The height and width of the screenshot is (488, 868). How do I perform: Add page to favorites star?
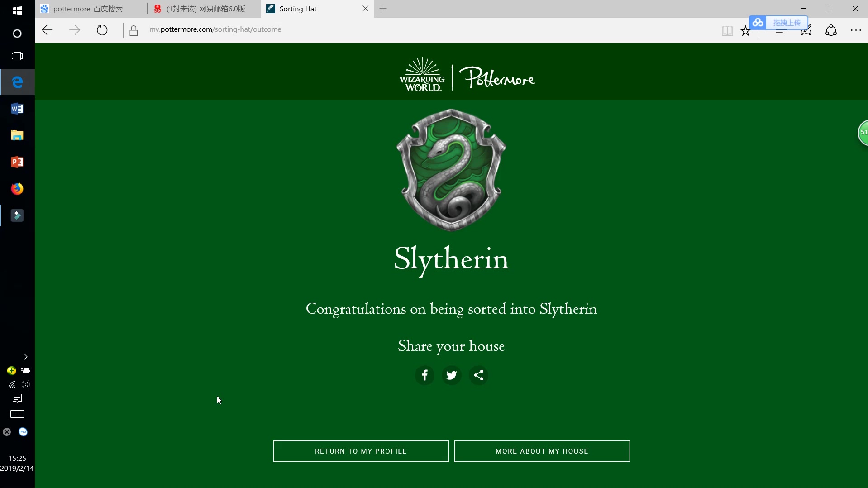click(x=745, y=31)
